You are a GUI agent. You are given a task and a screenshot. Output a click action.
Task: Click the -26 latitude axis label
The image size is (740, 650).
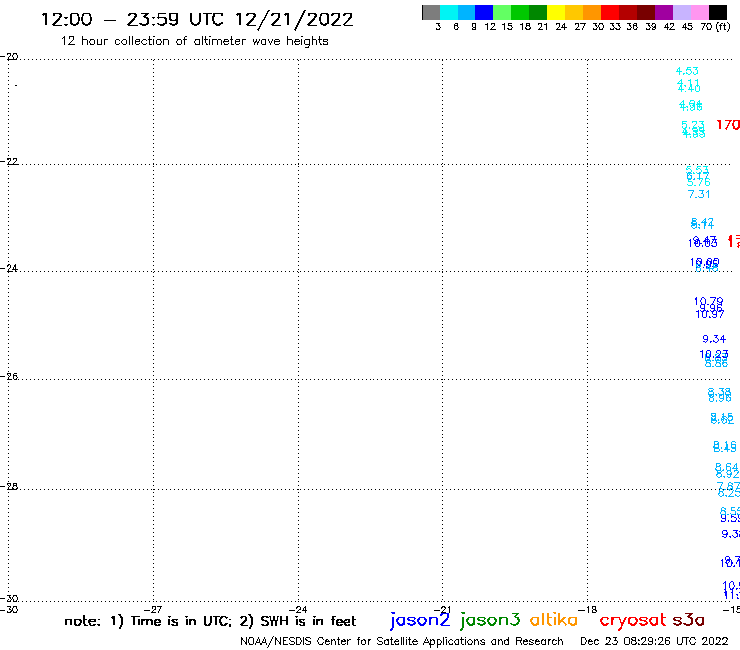[9, 376]
